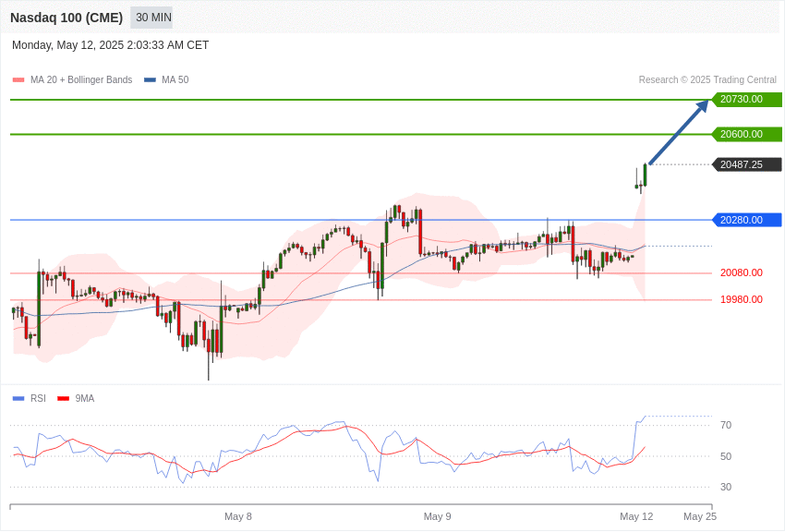Click the MA 20 + Bollinger Bands swatch
Viewport: 785px width, 532px height.
click(x=18, y=80)
